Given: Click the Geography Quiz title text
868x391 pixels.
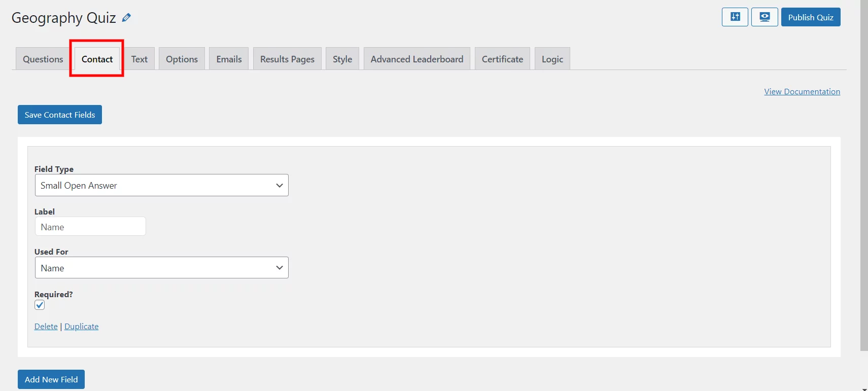Looking at the screenshot, I should 64,17.
